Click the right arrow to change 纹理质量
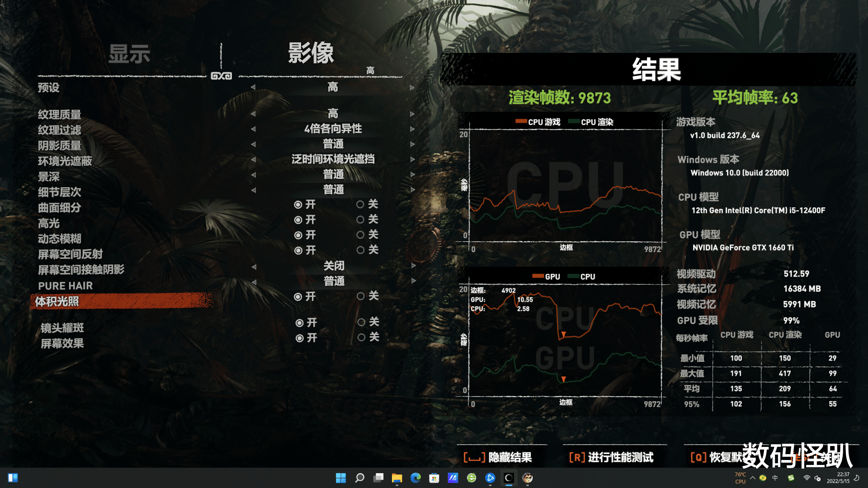This screenshot has height=488, width=868. 412,113
